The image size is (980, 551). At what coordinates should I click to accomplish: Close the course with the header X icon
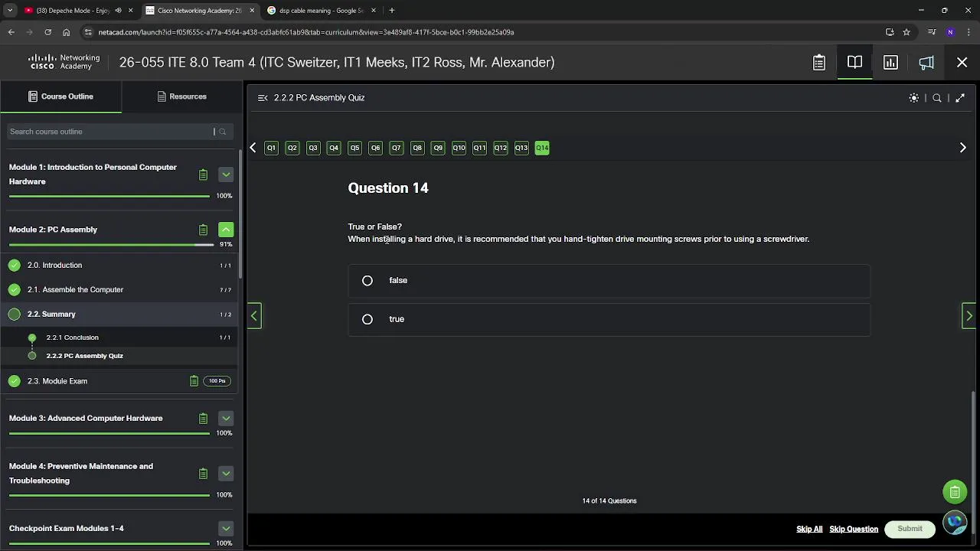[x=962, y=63]
